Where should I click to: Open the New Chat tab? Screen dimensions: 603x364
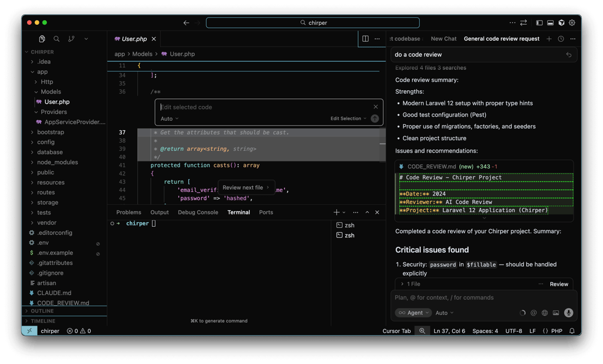(443, 39)
